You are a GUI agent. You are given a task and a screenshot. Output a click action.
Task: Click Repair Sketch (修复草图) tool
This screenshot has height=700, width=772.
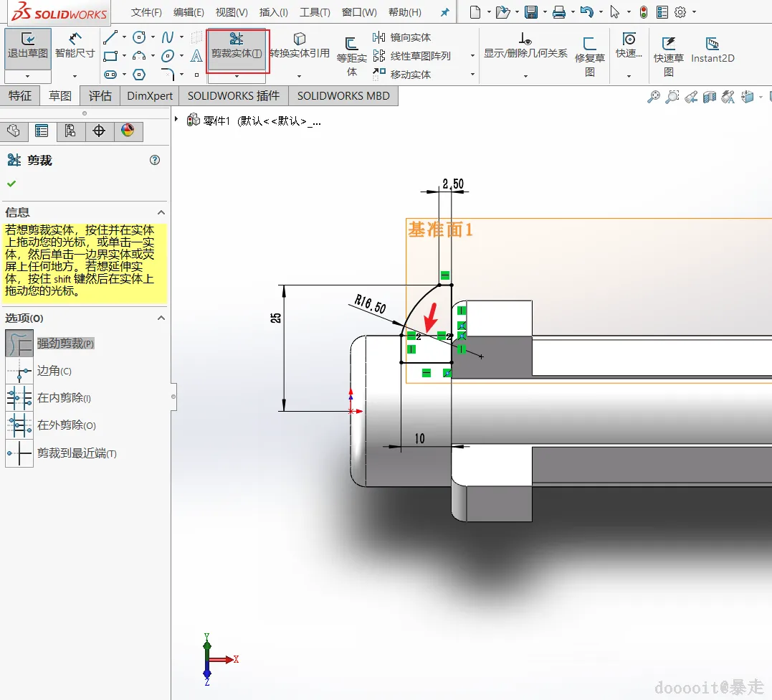[589, 57]
